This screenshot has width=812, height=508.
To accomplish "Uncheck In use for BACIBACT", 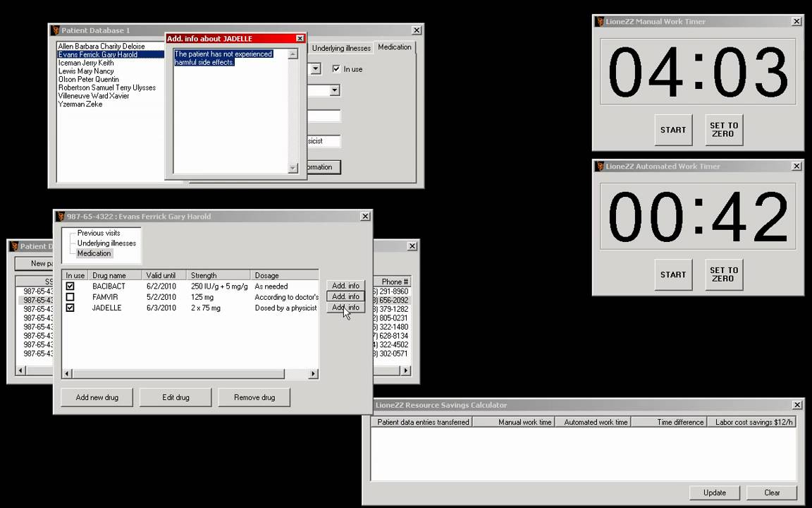I will (70, 286).
